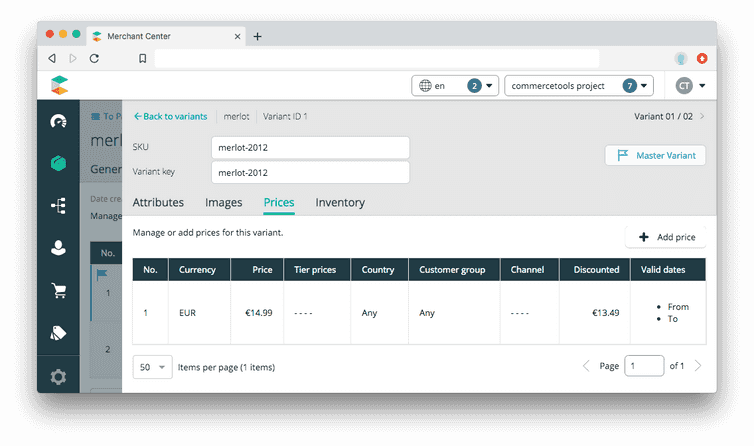Image resolution: width=754 pixels, height=446 pixels.
Task: Open the dashboard gauge icon in sidebar
Action: [x=59, y=121]
